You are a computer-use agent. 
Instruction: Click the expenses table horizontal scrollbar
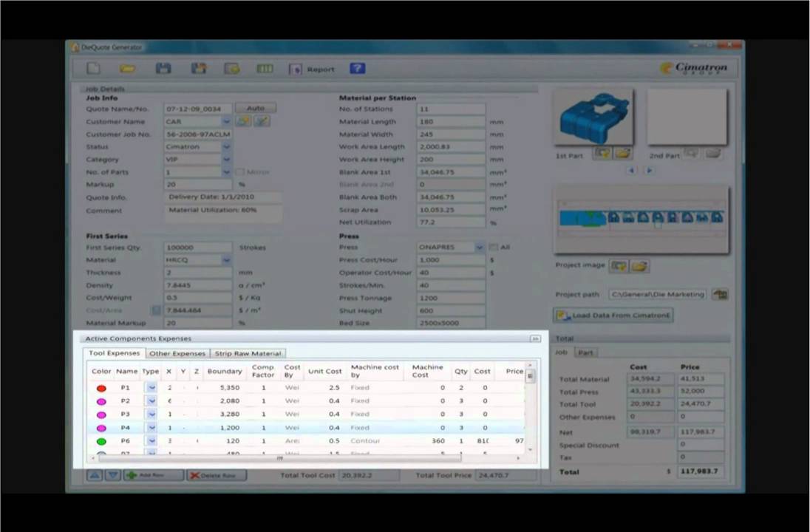click(279, 457)
